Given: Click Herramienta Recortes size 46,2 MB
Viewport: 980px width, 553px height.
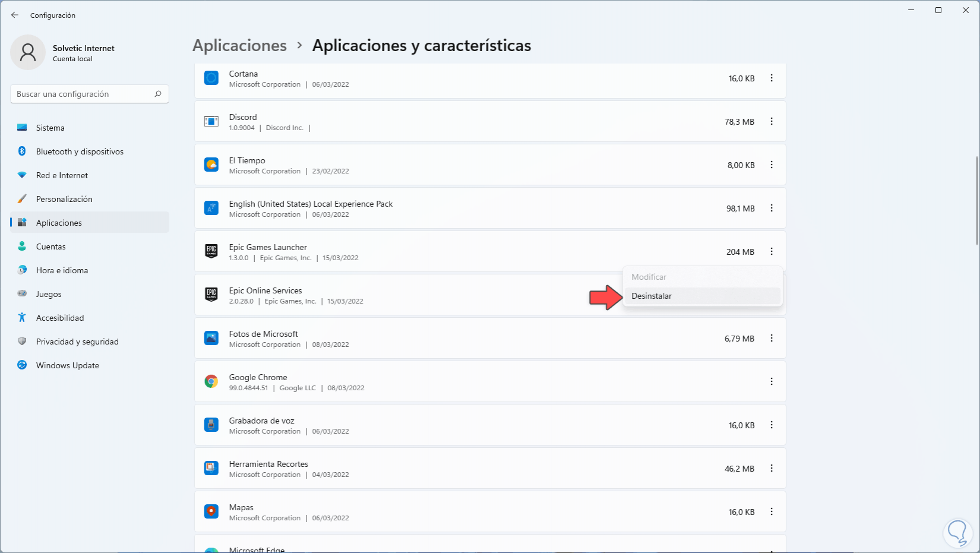Looking at the screenshot, I should [739, 469].
